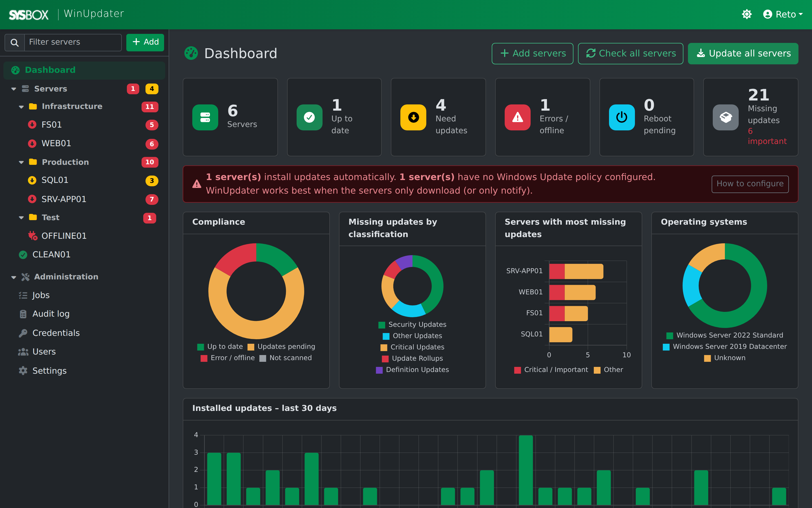Click the yellow badge 4 on Servers
812x508 pixels.
[x=152, y=89]
